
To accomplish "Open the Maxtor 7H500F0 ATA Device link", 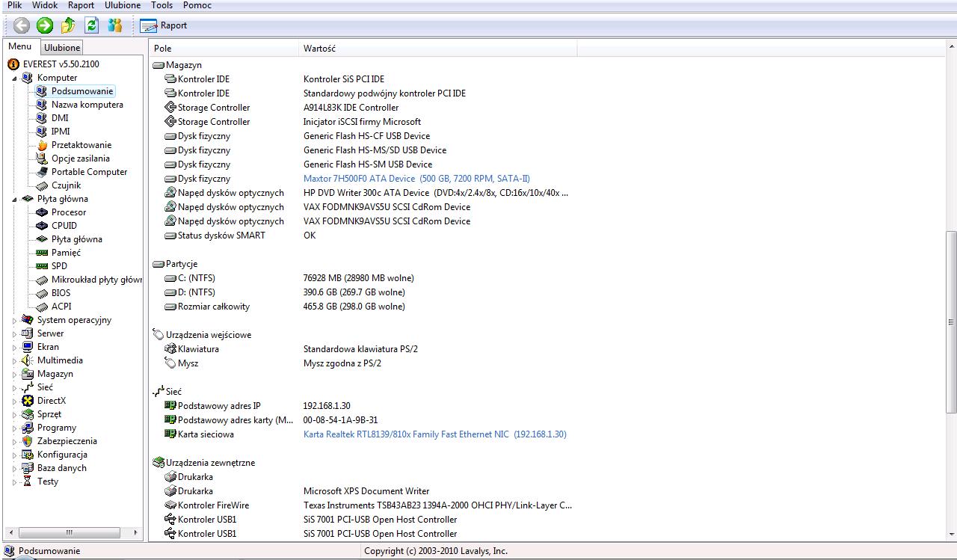I will click(x=416, y=179).
